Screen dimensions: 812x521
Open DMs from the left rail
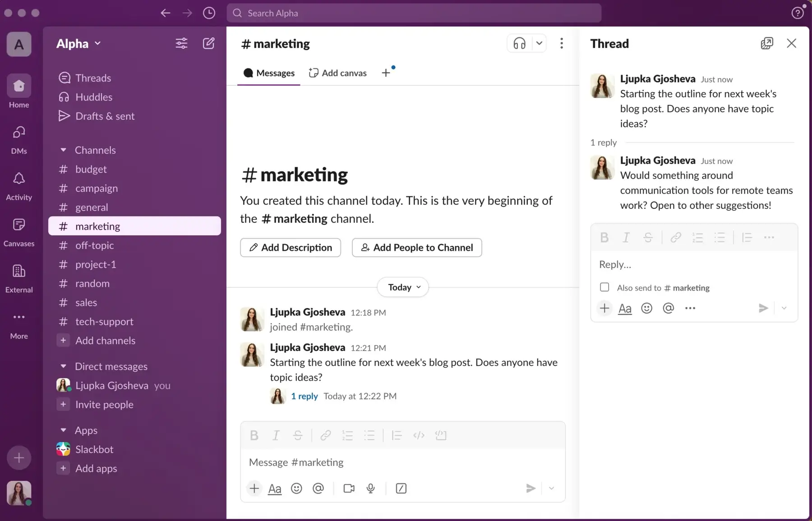[x=19, y=139]
